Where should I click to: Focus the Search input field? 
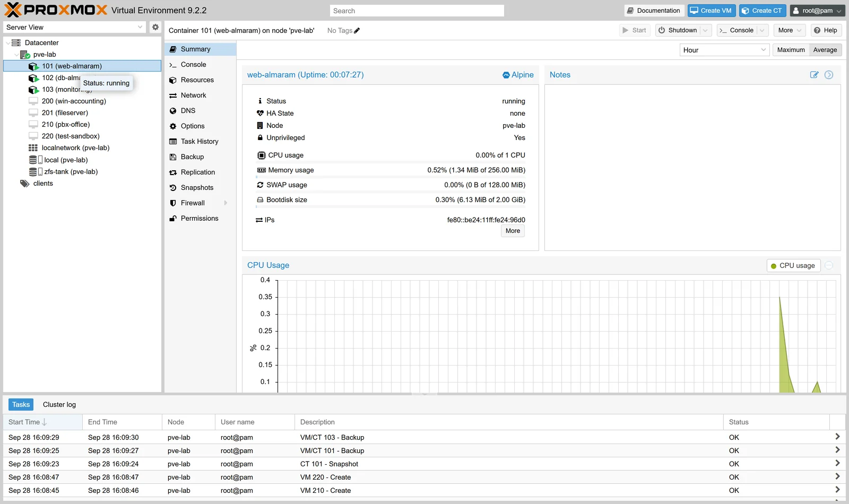pyautogui.click(x=417, y=11)
